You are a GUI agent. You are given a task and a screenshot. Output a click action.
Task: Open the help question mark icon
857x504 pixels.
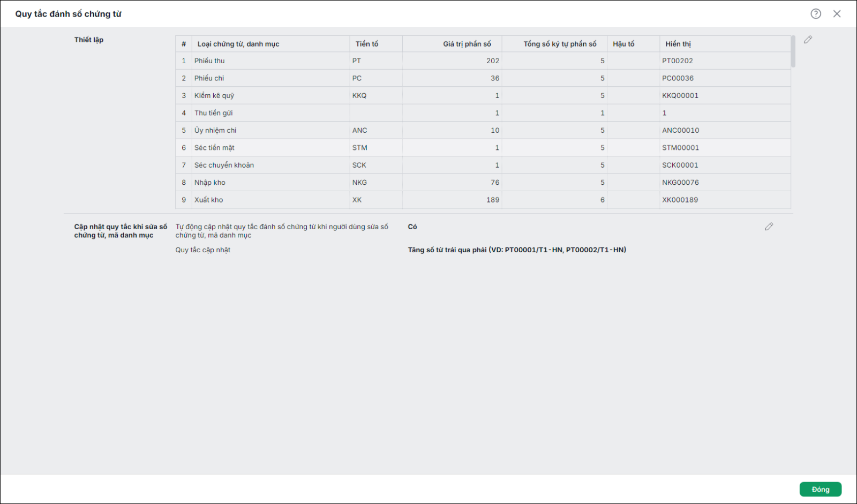click(816, 14)
